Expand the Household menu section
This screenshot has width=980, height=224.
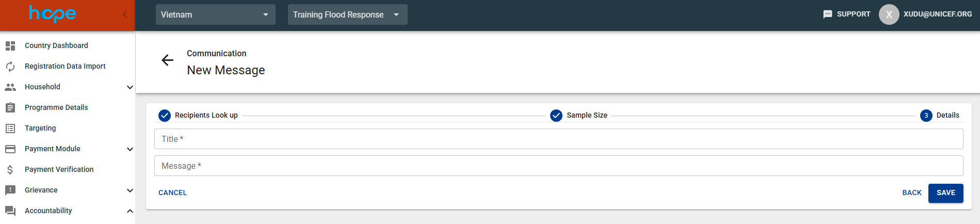pyautogui.click(x=130, y=87)
